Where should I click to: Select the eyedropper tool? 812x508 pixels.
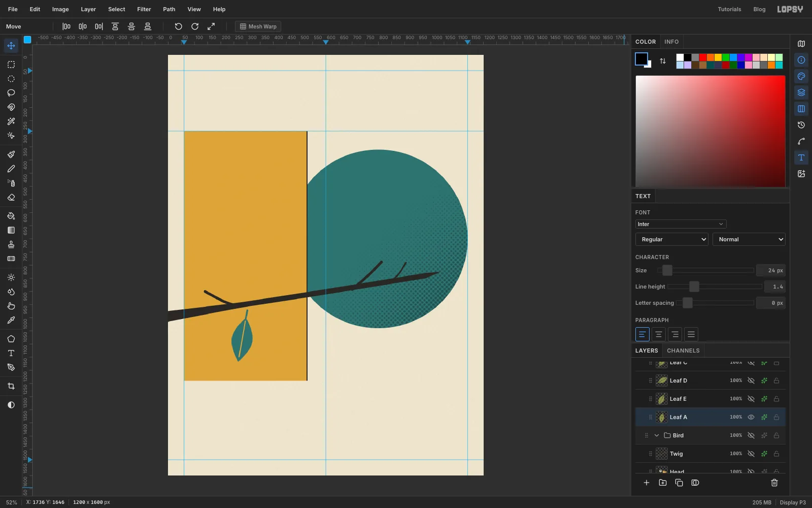click(x=11, y=320)
